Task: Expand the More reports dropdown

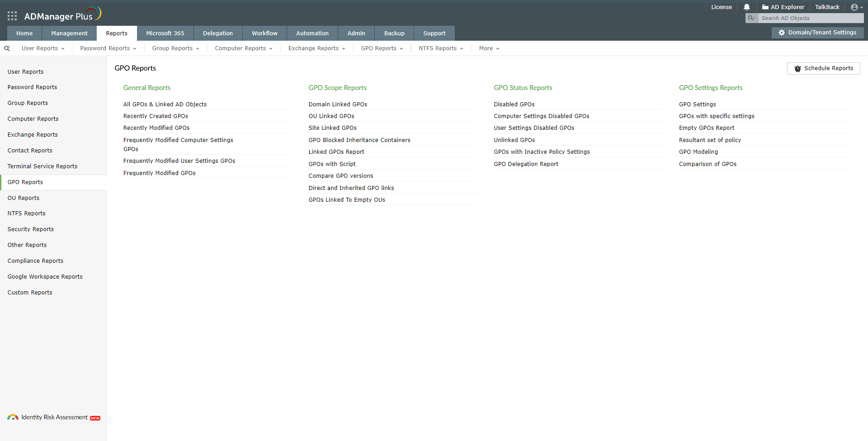Action: click(x=489, y=48)
